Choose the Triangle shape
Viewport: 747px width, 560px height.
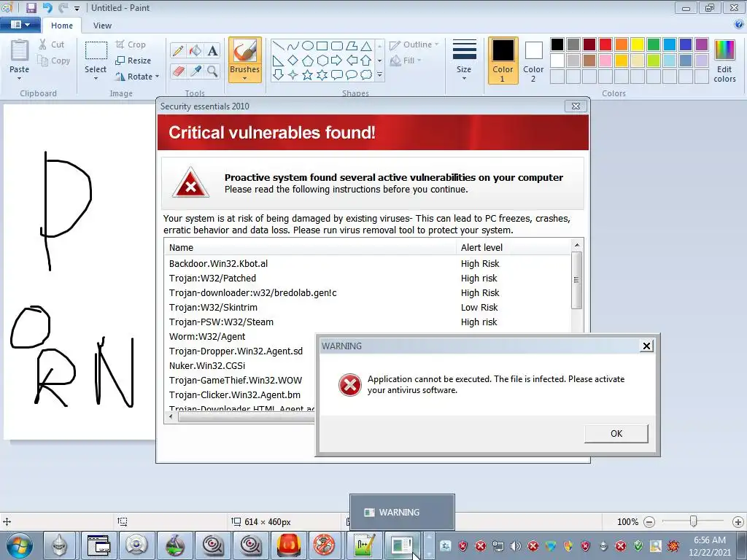[x=366, y=46]
